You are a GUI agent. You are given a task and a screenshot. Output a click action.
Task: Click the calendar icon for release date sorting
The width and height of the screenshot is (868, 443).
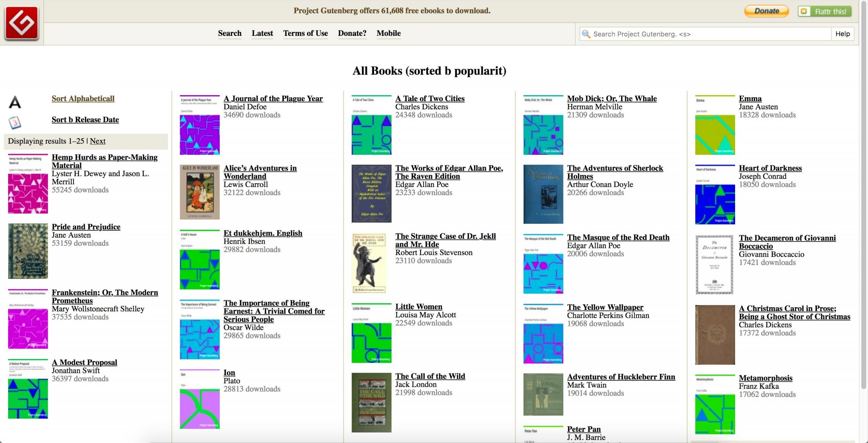[x=15, y=123]
